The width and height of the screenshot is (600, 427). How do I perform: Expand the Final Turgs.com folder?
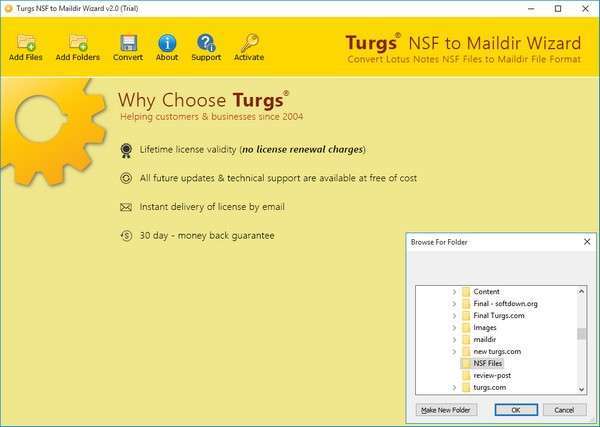[454, 316]
